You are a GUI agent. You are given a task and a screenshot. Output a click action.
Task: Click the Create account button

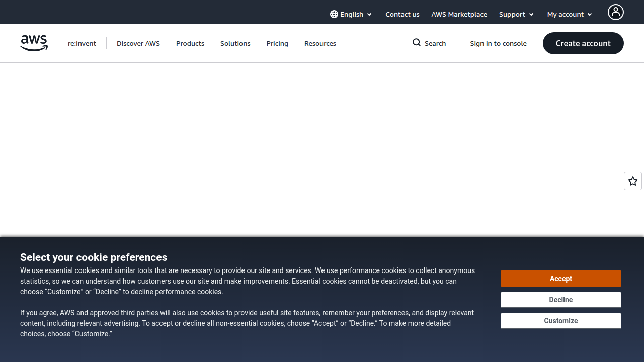(583, 43)
